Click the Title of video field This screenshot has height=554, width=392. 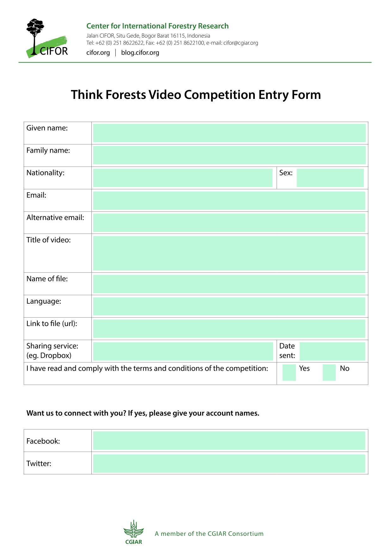(x=229, y=253)
